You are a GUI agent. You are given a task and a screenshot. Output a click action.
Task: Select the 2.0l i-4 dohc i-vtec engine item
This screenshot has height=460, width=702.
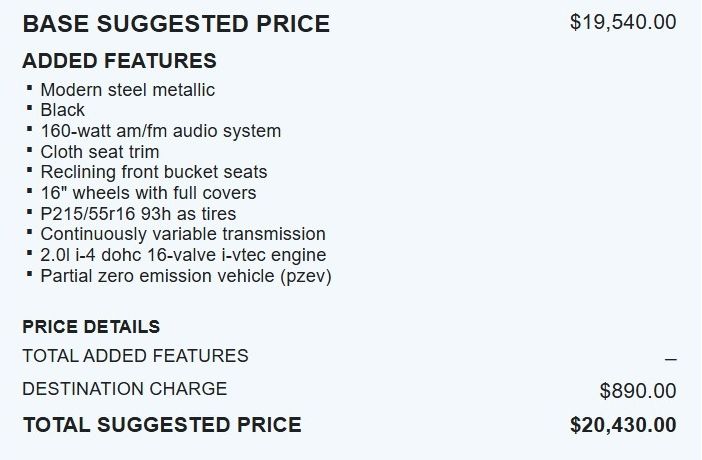click(183, 255)
